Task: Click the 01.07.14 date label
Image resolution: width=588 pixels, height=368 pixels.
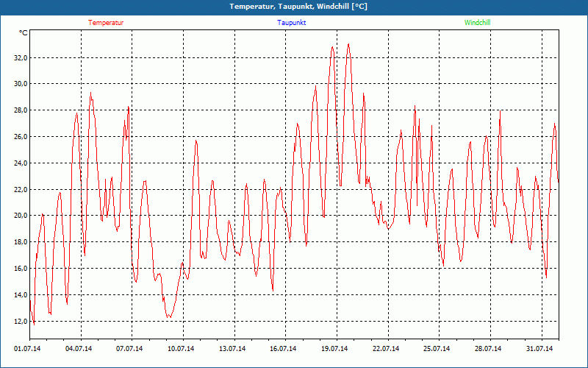Action: [27, 349]
